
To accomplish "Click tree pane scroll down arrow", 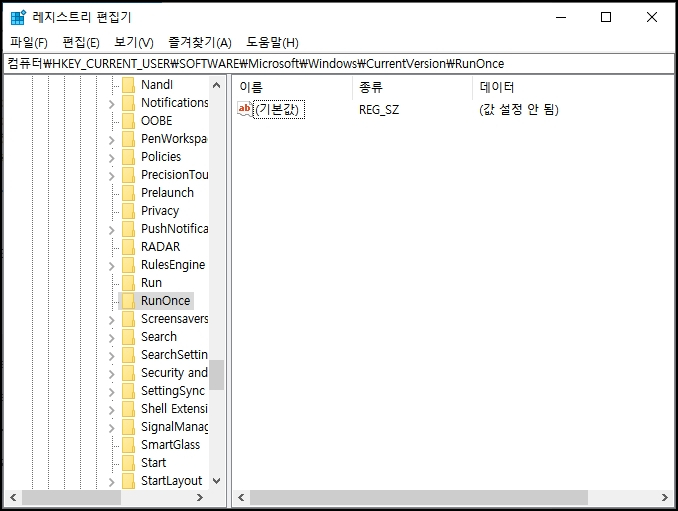I will [x=217, y=481].
